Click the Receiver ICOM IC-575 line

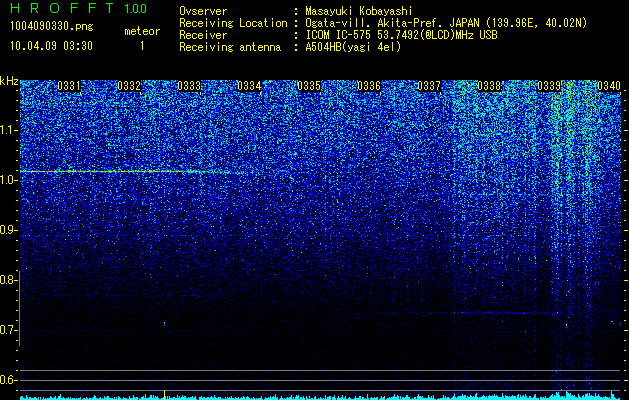pyautogui.click(x=401, y=35)
